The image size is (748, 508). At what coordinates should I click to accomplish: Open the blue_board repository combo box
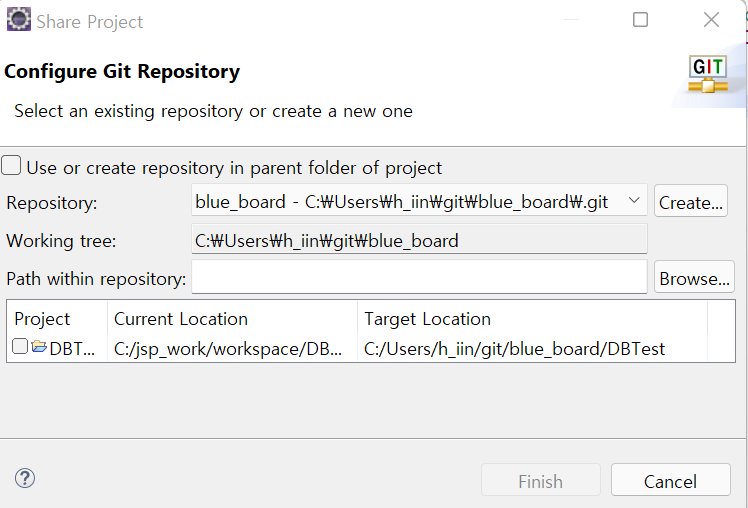[x=419, y=201]
